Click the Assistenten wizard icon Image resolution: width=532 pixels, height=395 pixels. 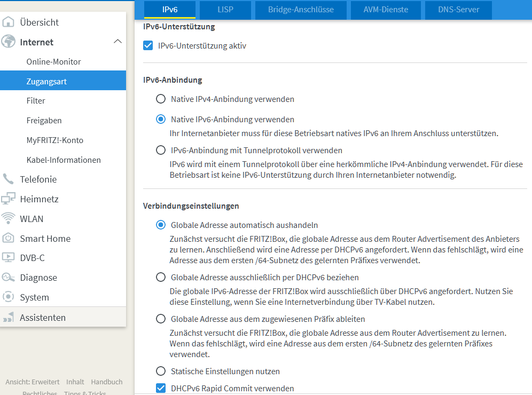pos(8,318)
